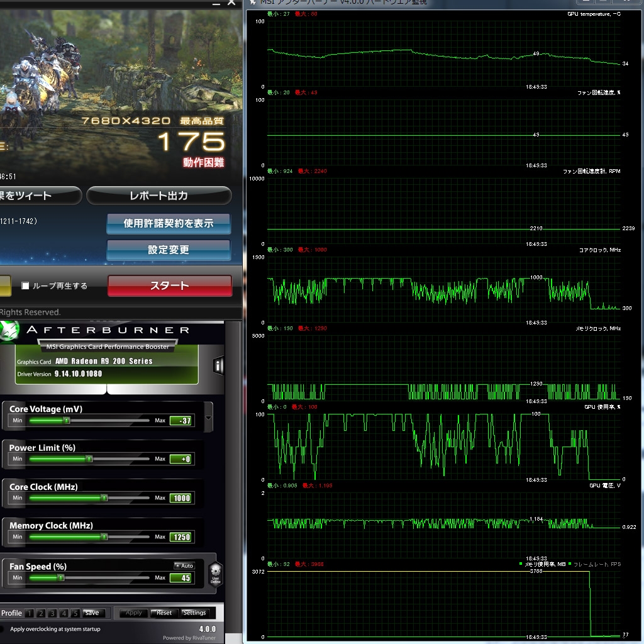
Task: Click the メモリクロック MHz graph
Action: click(x=443, y=369)
